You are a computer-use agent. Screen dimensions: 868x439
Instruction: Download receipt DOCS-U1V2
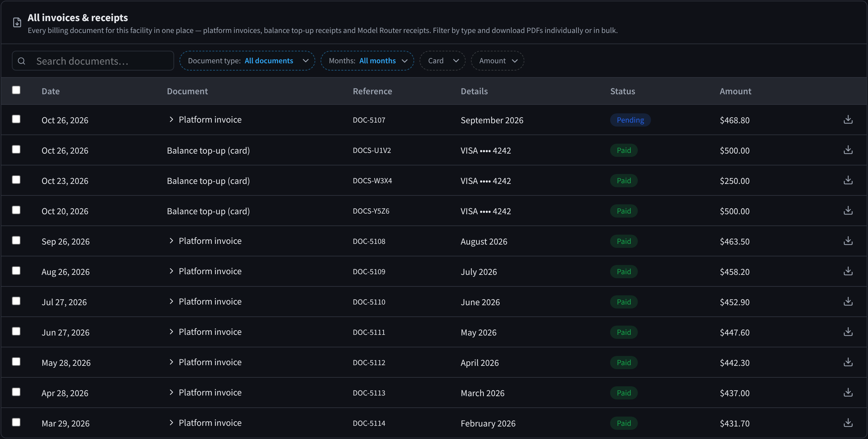(x=848, y=150)
